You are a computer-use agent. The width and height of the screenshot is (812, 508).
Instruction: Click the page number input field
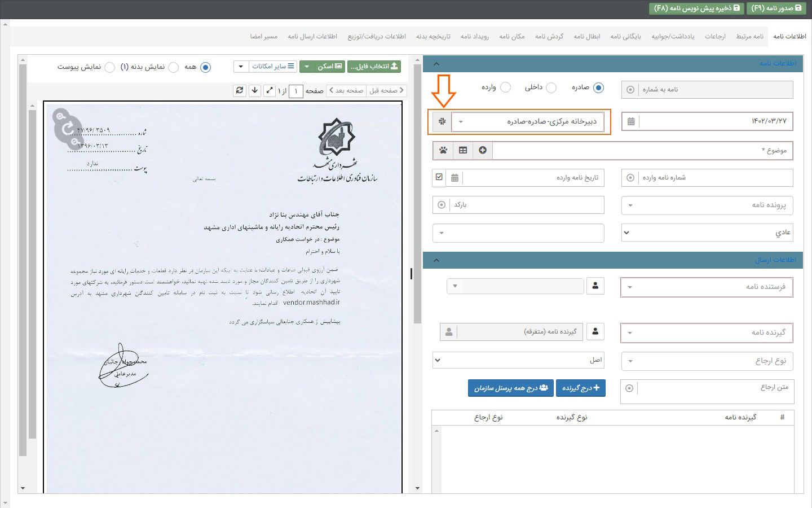pos(295,91)
